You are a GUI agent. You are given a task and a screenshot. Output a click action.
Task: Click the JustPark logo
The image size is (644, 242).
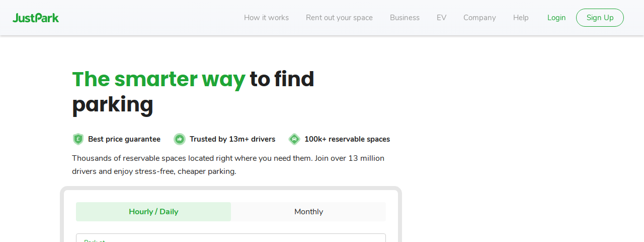pos(36,18)
